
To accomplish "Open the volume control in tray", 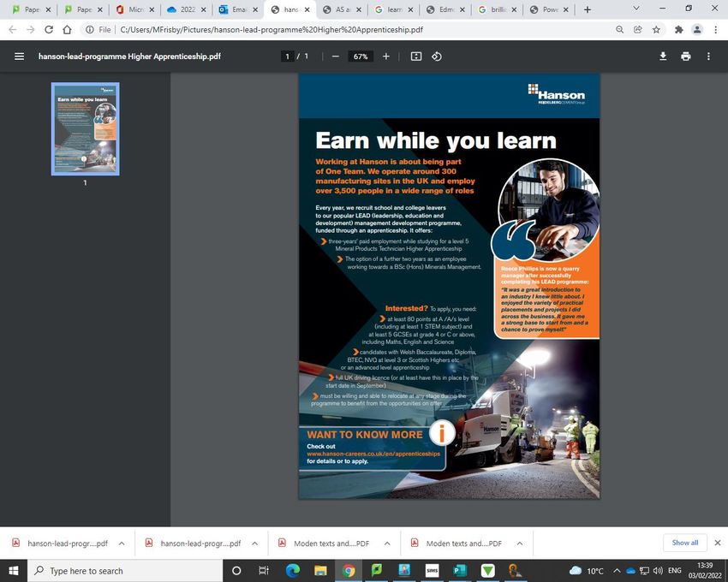I will [658, 570].
